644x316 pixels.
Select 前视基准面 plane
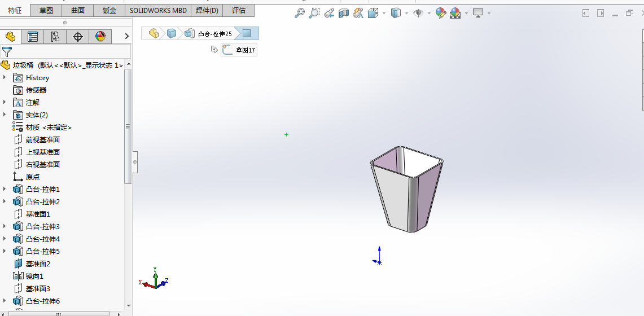click(x=37, y=139)
